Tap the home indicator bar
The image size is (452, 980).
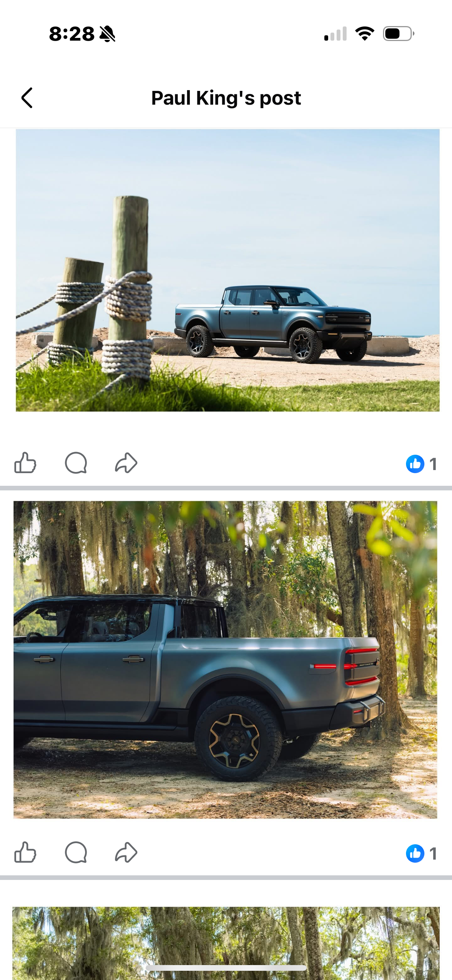(x=226, y=968)
